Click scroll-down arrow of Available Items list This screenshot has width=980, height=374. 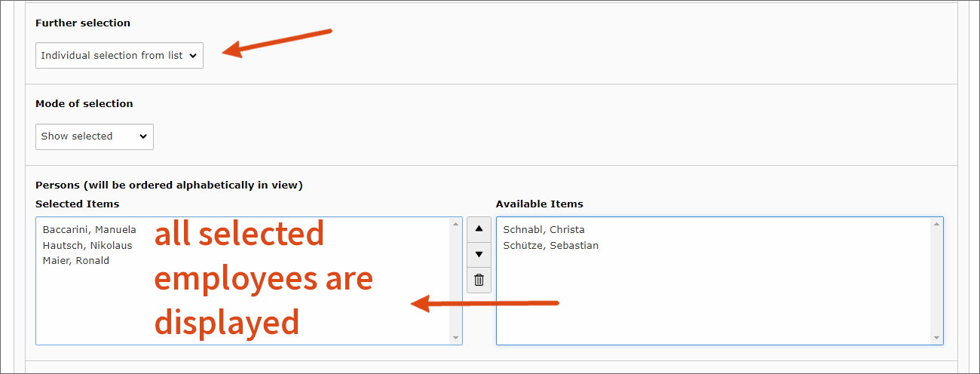coord(936,339)
